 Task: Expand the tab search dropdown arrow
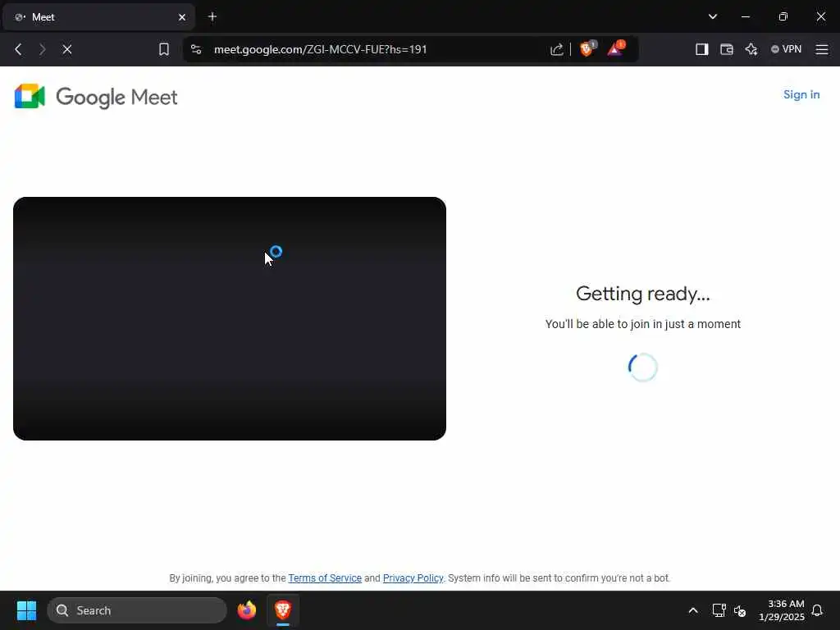coord(713,16)
